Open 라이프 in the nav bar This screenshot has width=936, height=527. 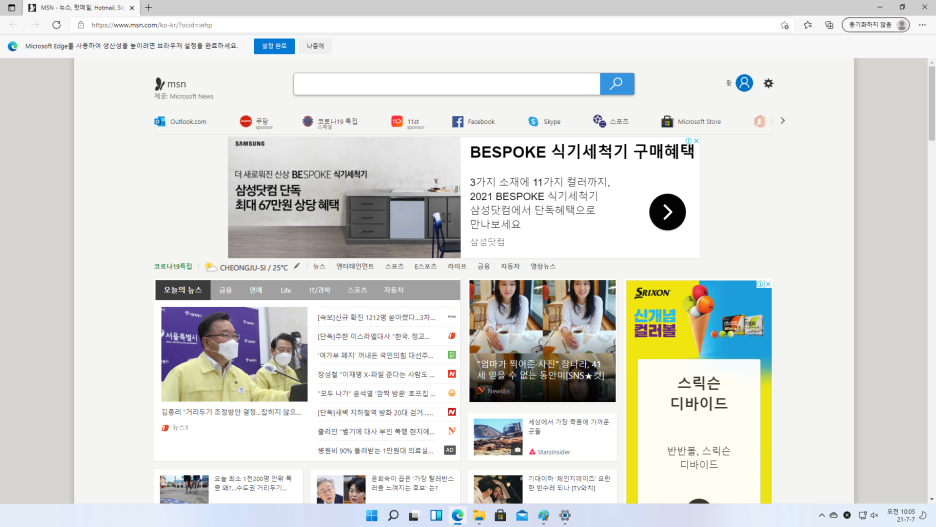pyautogui.click(x=457, y=267)
